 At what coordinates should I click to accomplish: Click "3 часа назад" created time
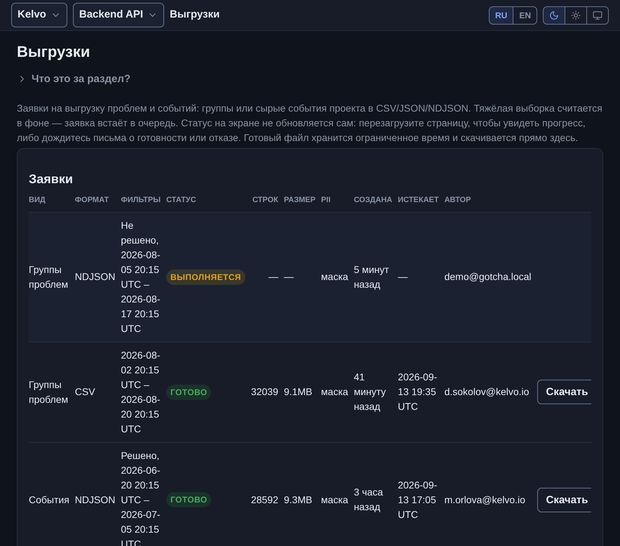(x=368, y=500)
